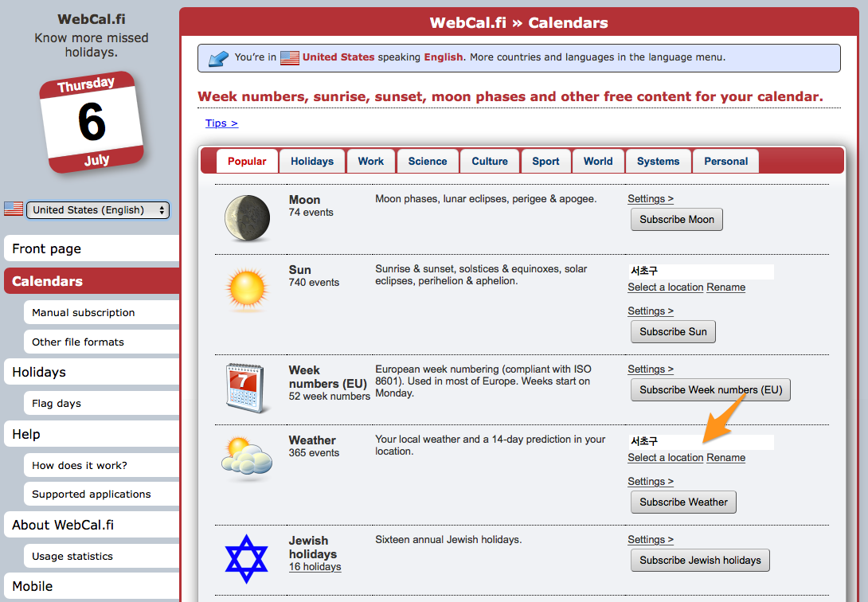Open the Tips link

221,123
